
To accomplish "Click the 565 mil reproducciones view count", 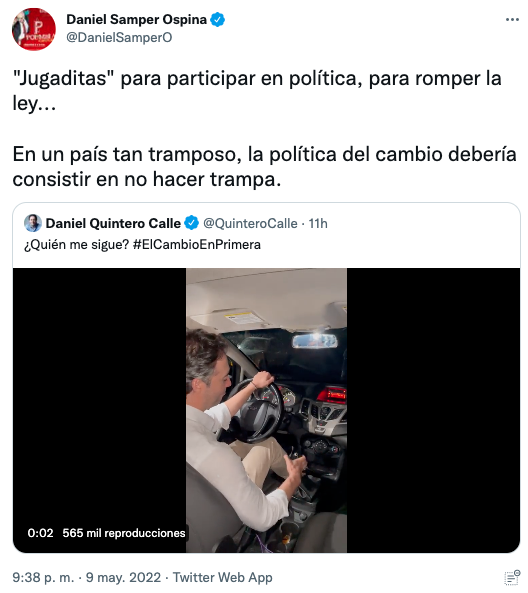I will pyautogui.click(x=124, y=533).
